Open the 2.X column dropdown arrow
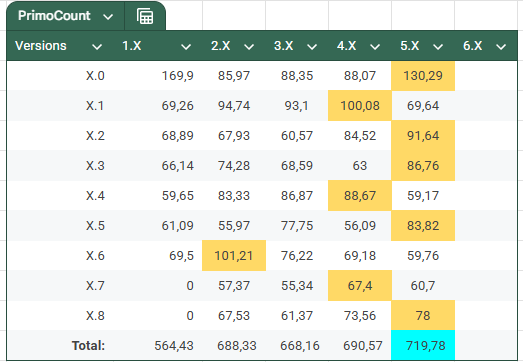Viewport: 523px width, 362px height. 249,47
